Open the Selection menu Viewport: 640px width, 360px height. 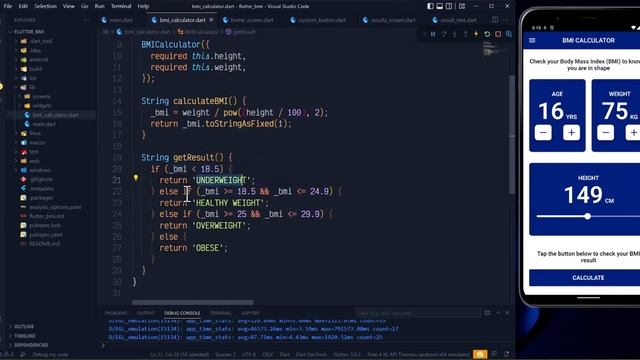[x=45, y=6]
